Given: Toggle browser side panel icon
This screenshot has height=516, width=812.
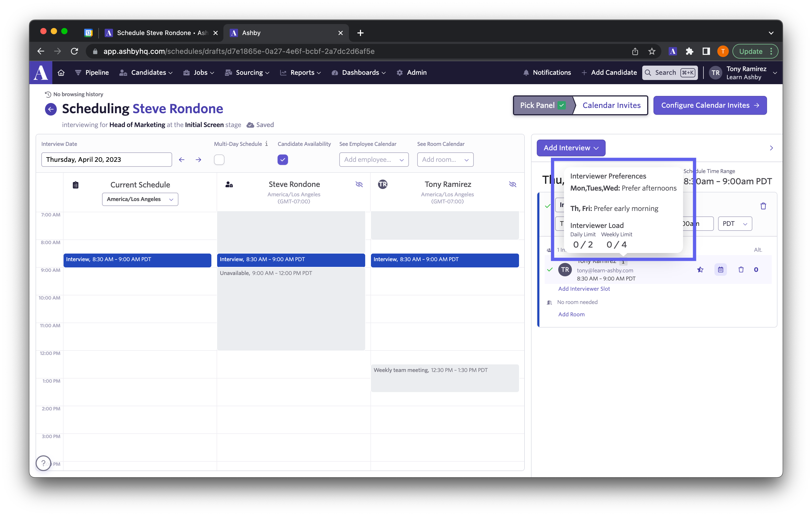Looking at the screenshot, I should (x=706, y=51).
